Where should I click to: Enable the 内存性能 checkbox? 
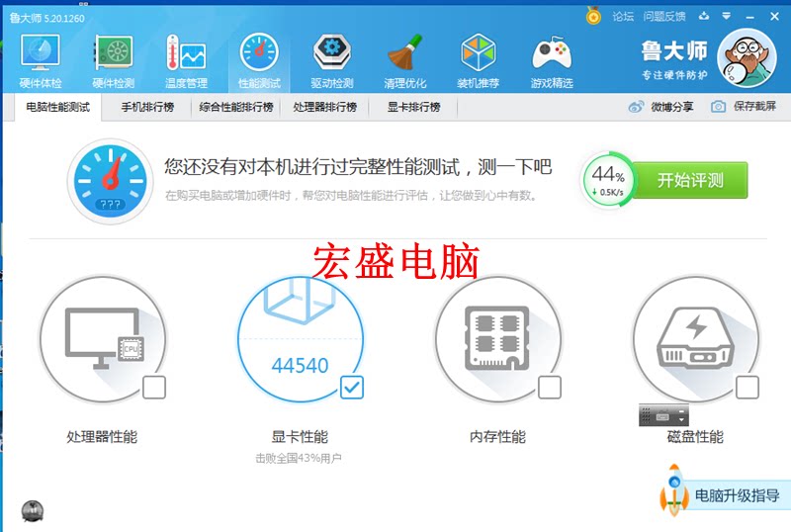coord(550,388)
